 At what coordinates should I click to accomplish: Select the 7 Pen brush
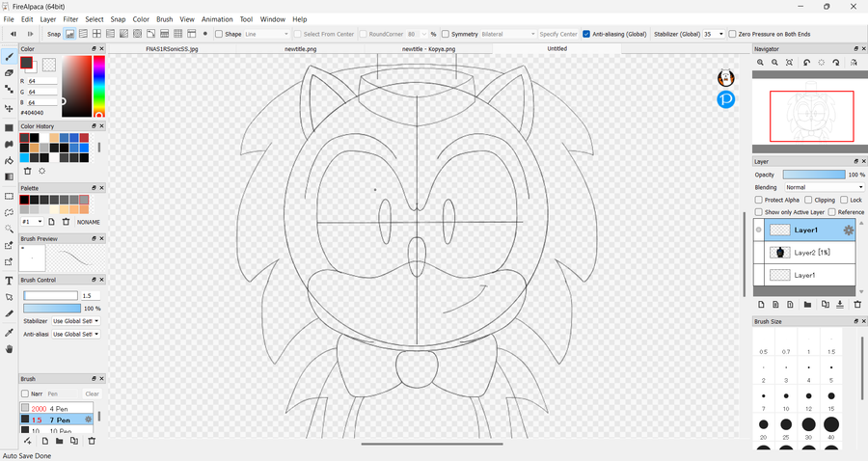tap(57, 420)
